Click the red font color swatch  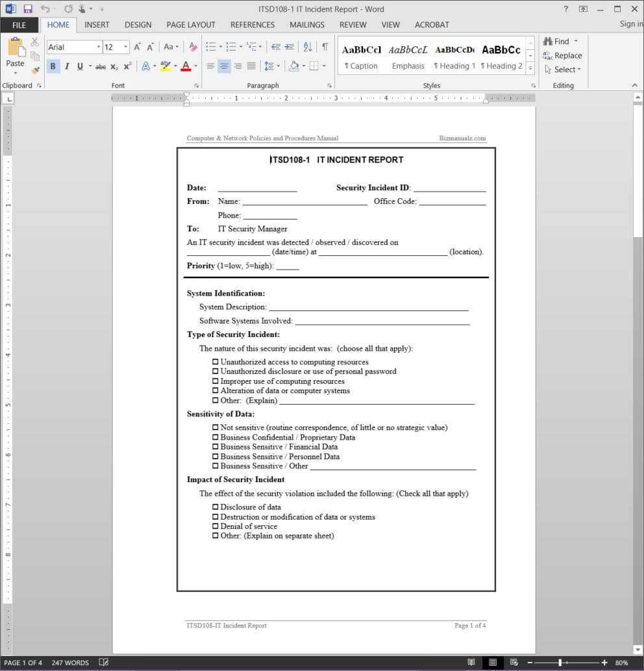(x=186, y=66)
